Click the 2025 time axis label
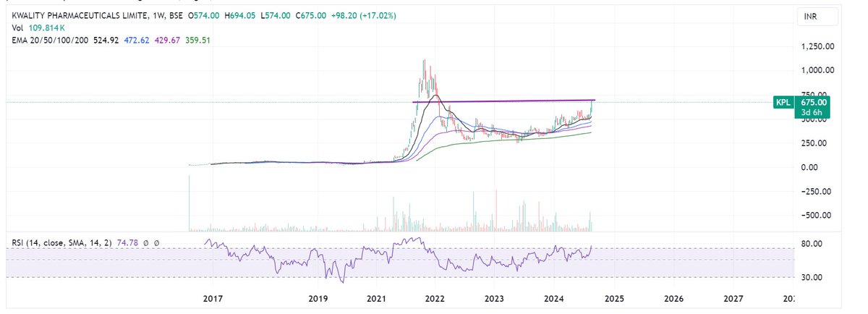This screenshot has height=314, width=868. point(613,298)
